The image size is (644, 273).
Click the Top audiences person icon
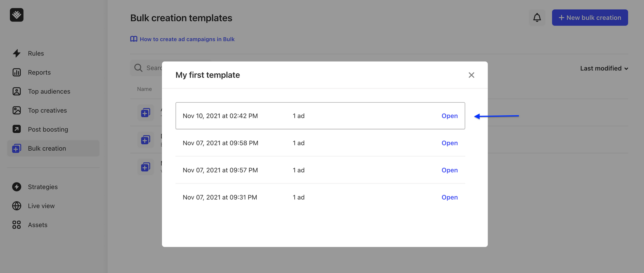(17, 91)
